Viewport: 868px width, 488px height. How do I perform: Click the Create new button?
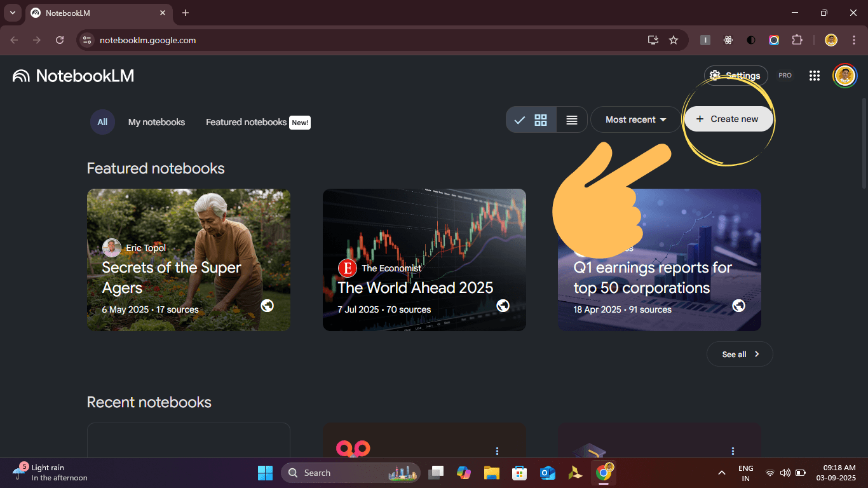coord(728,119)
